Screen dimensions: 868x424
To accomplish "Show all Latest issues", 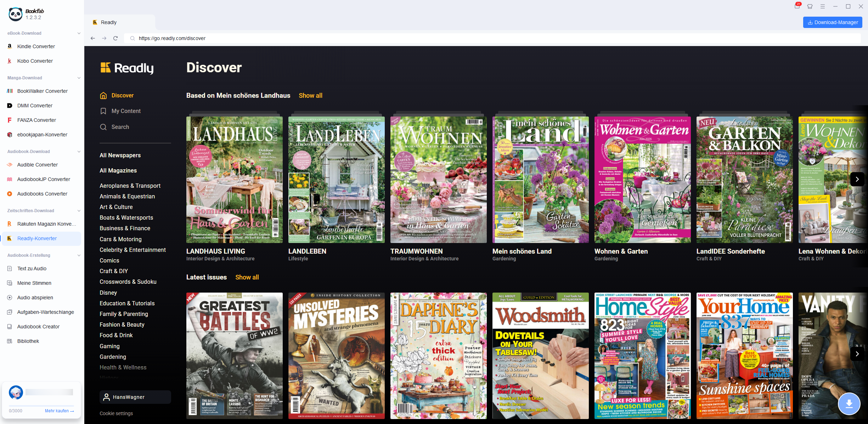I will 247,277.
